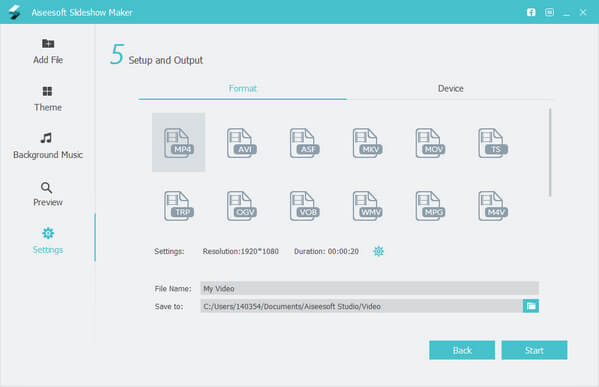
Task: Click the Duration: 00:00:20 text
Action: click(x=326, y=251)
